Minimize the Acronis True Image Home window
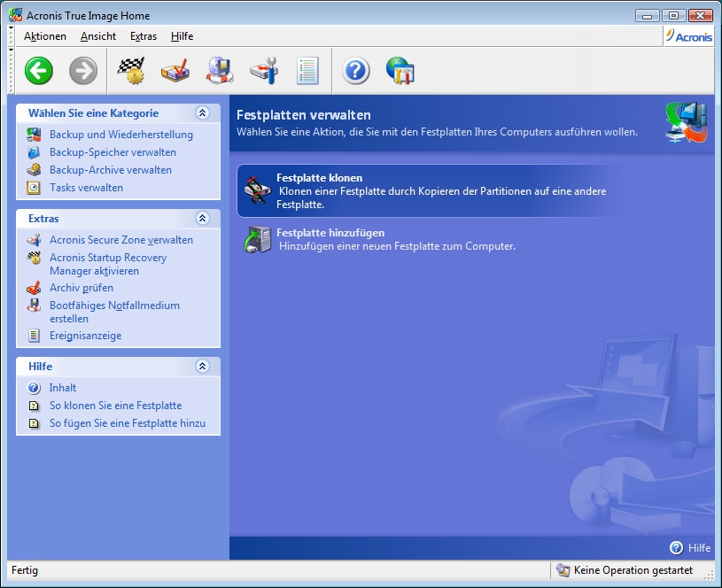 (x=647, y=16)
